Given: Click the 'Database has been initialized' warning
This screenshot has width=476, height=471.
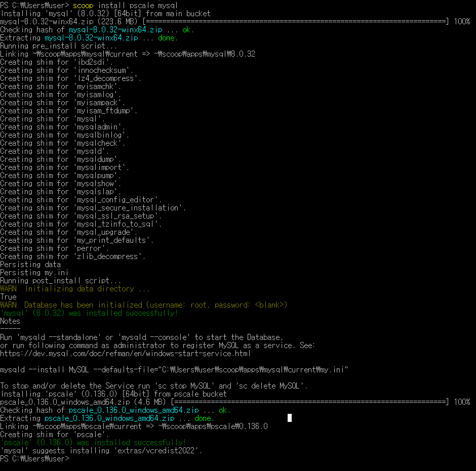Looking at the screenshot, I should click(144, 305).
